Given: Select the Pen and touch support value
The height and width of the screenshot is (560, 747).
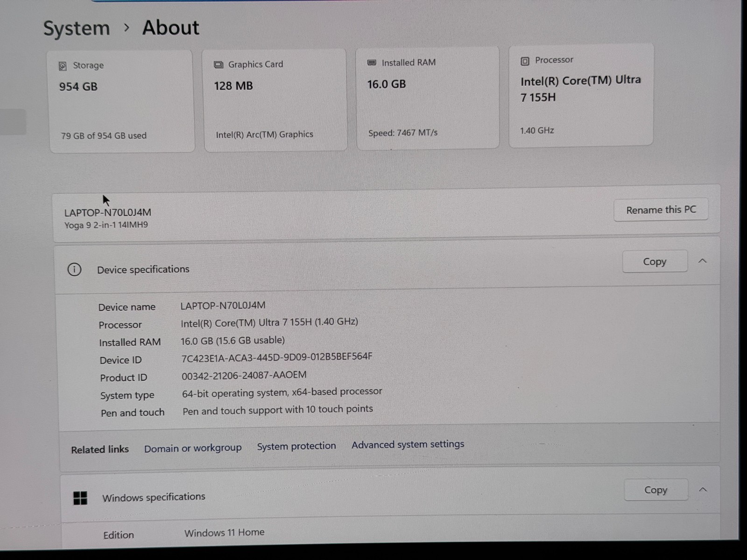Looking at the screenshot, I should point(278,410).
